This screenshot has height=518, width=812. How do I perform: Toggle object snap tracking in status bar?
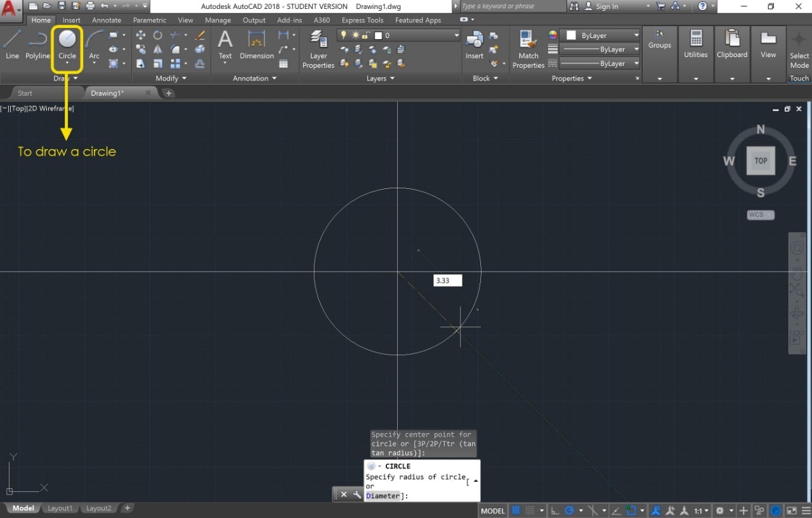pyautogui.click(x=616, y=510)
